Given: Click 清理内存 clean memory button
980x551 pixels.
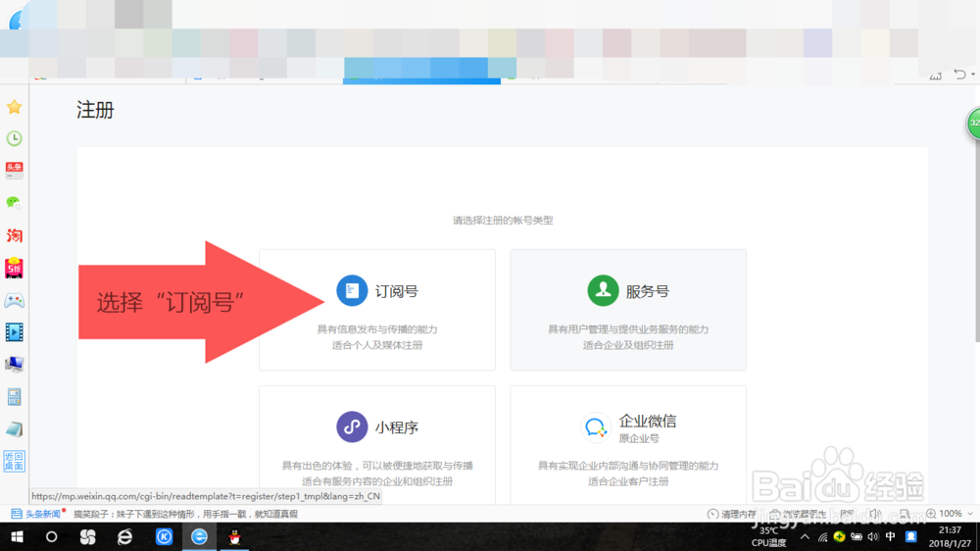Looking at the screenshot, I should (x=732, y=514).
